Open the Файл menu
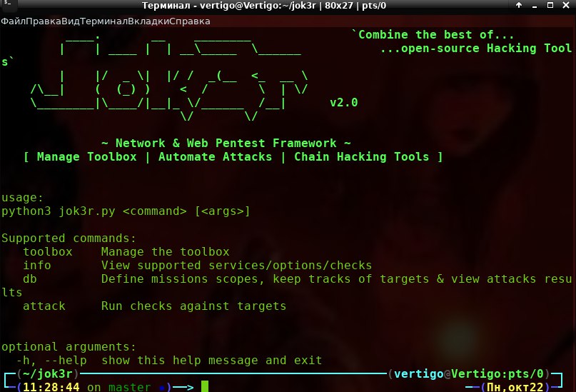Screen dimensions: 576x392 coord(14,21)
